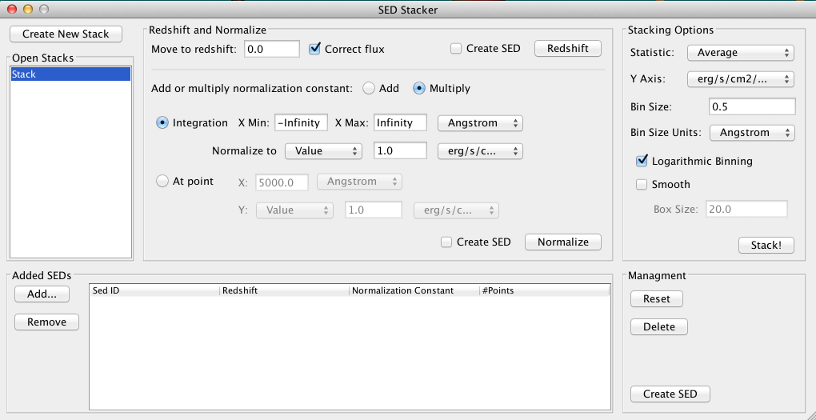Click the Reset button in Managment

point(656,299)
